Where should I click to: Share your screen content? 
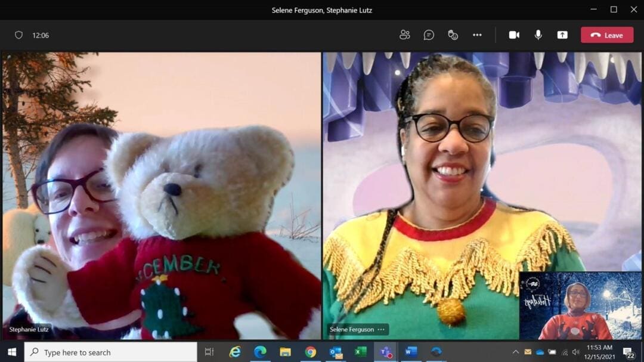pyautogui.click(x=562, y=35)
